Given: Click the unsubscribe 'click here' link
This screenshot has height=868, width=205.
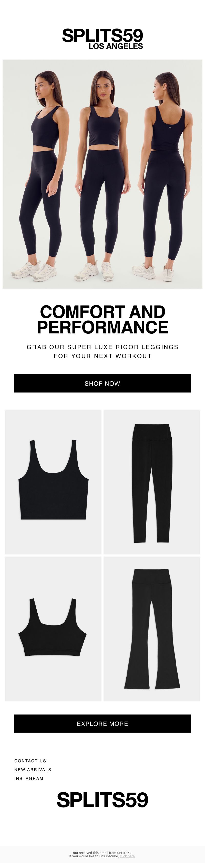Looking at the screenshot, I should [127, 856].
